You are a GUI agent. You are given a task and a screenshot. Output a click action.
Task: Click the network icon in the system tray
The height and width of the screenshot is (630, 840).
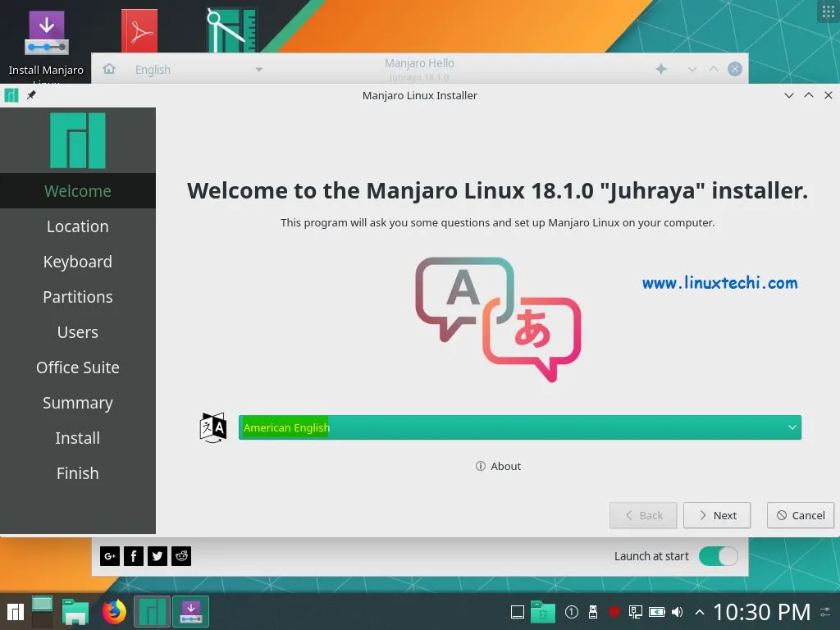(x=635, y=611)
